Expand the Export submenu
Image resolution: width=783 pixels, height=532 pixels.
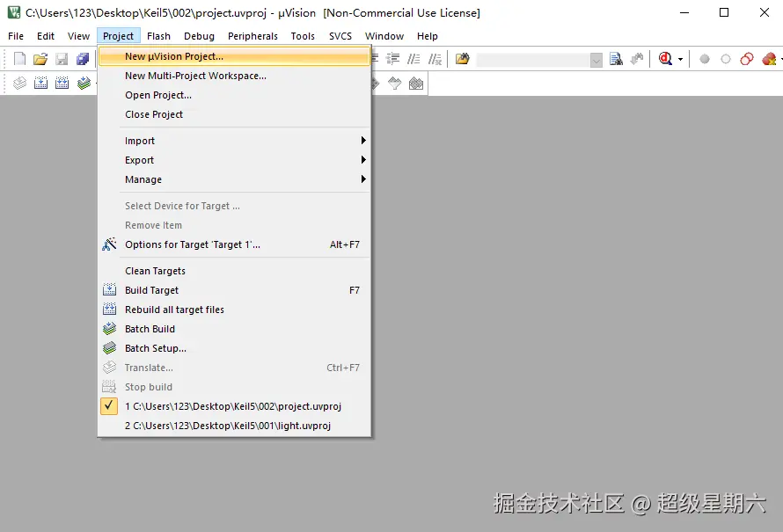click(235, 160)
